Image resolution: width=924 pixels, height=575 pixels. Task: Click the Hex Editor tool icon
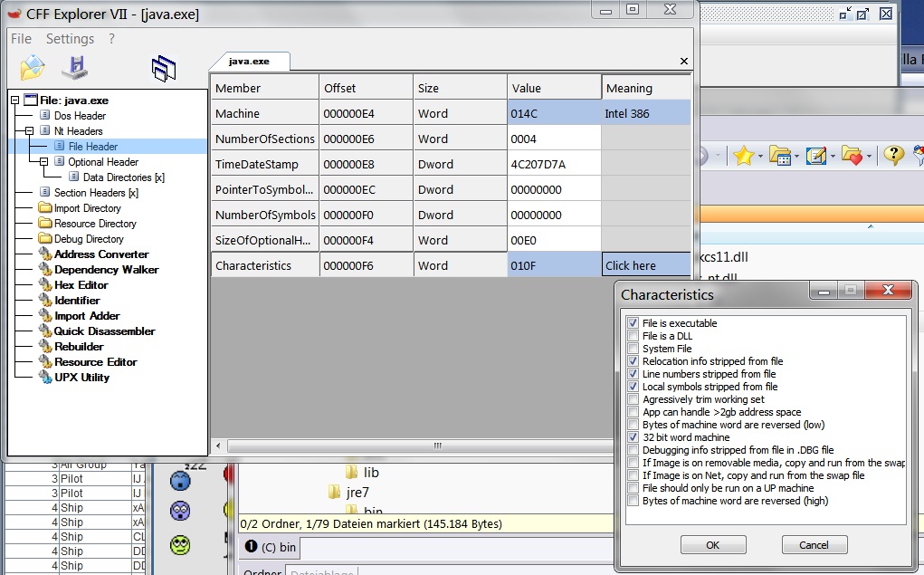pyautogui.click(x=45, y=284)
